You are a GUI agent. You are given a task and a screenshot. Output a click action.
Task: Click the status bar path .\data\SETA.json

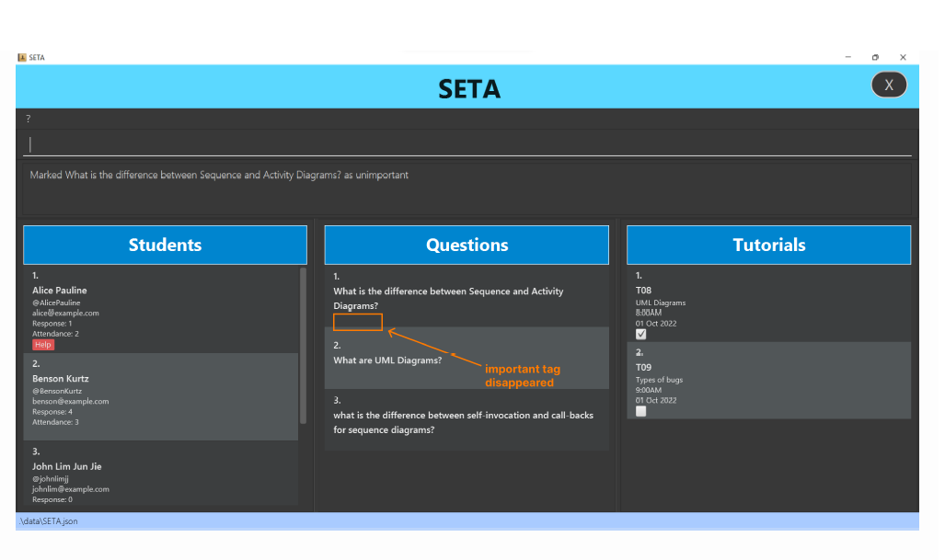pos(48,521)
